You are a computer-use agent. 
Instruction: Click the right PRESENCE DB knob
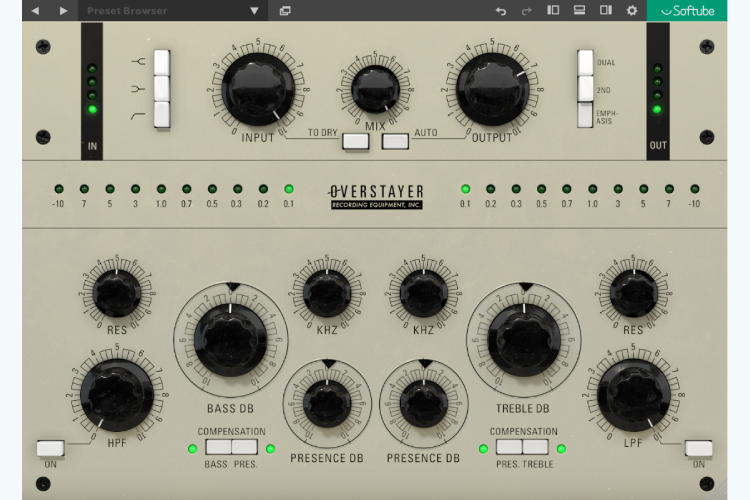click(x=424, y=404)
